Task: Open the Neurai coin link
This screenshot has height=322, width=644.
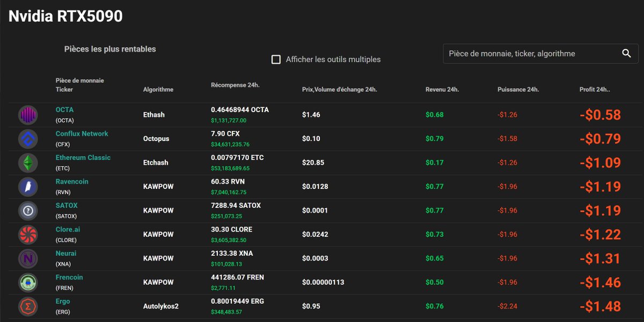Action: click(66, 253)
